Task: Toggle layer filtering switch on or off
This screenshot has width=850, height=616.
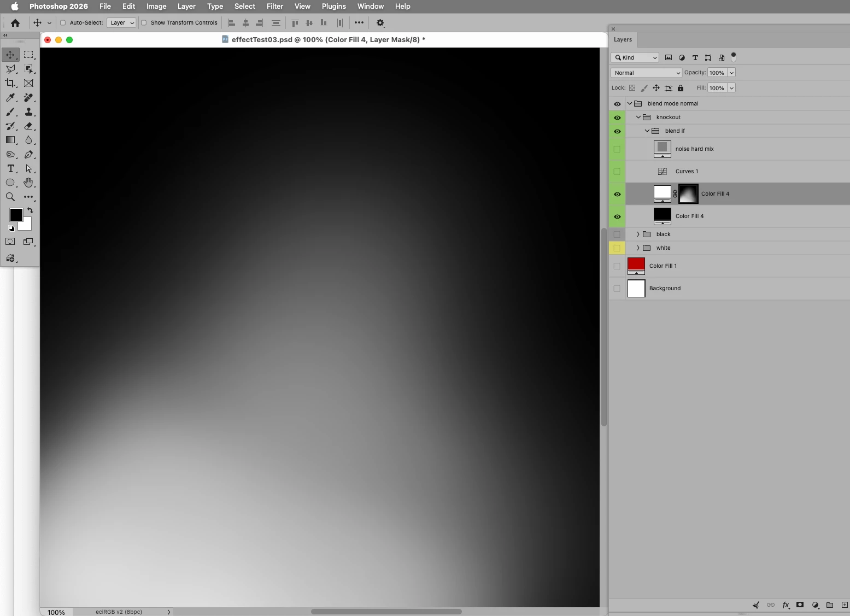Action: [734, 57]
